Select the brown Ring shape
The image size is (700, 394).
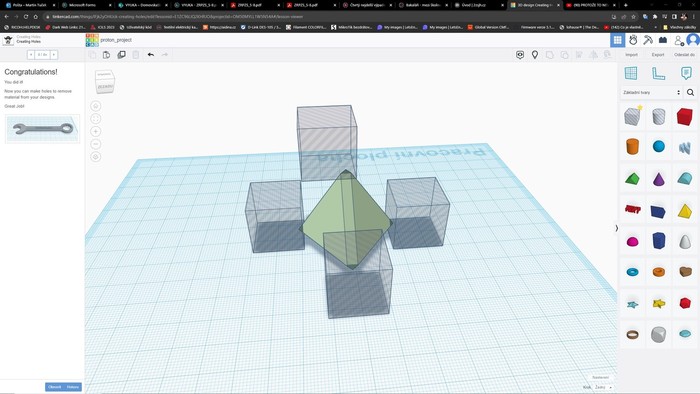[x=633, y=334]
